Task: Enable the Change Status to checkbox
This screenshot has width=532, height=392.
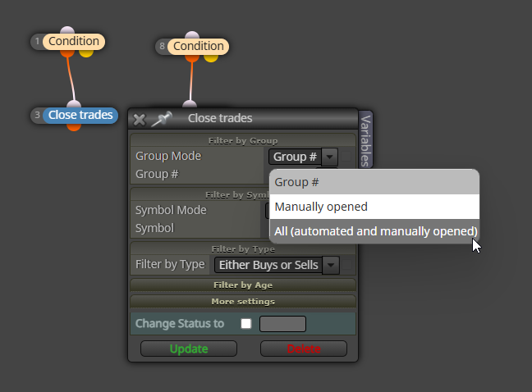Action: tap(246, 324)
